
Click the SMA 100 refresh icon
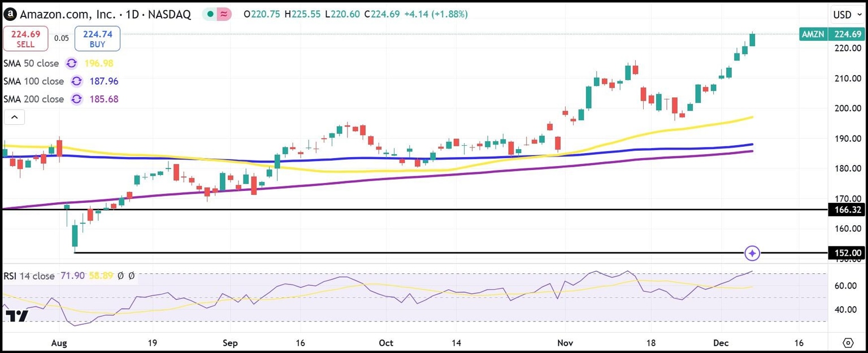tap(76, 81)
